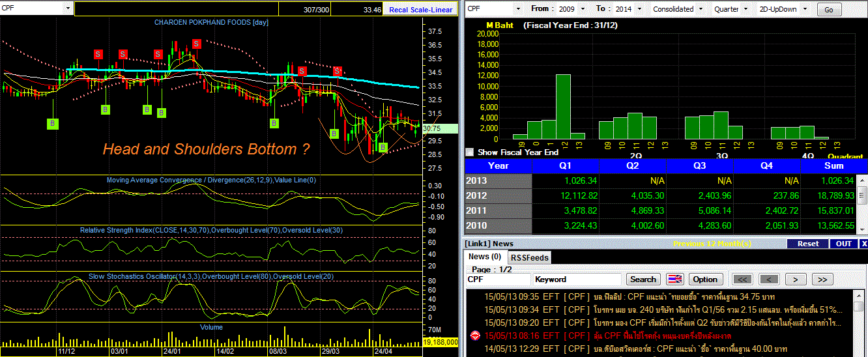The width and height of the screenshot is (868, 357).
Task: Click the OUT button in News header
Action: pyautogui.click(x=843, y=244)
